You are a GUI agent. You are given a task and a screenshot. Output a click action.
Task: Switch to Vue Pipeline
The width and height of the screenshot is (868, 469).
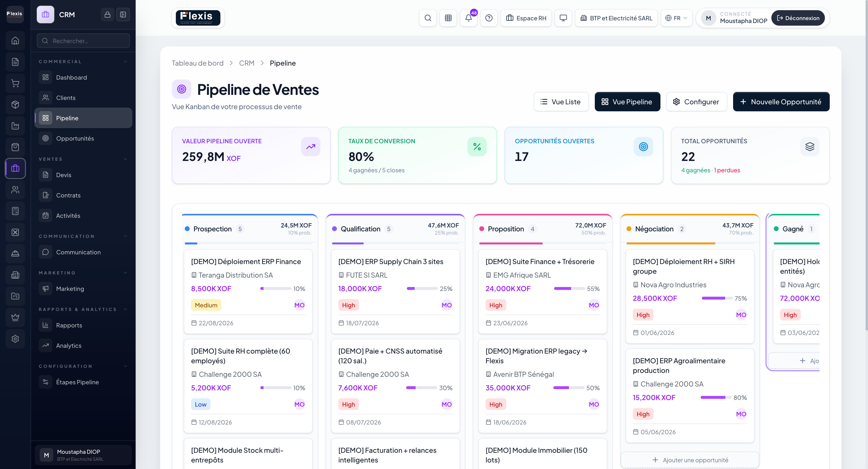[628, 102]
